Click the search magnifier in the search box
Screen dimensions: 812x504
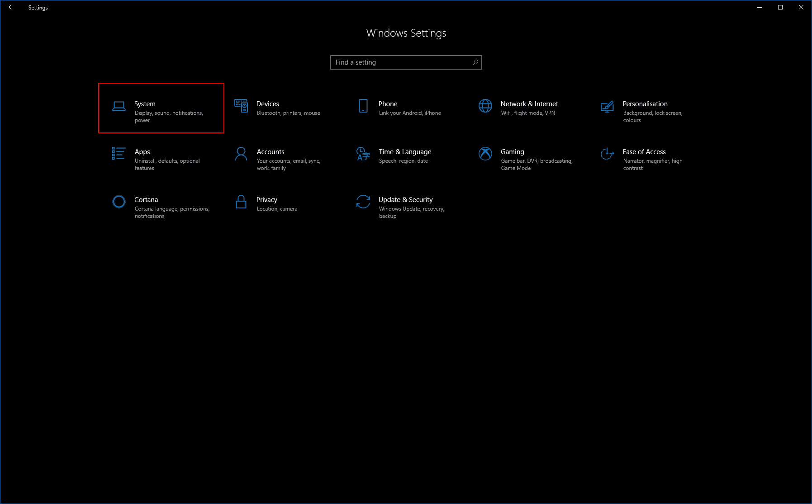tap(475, 62)
